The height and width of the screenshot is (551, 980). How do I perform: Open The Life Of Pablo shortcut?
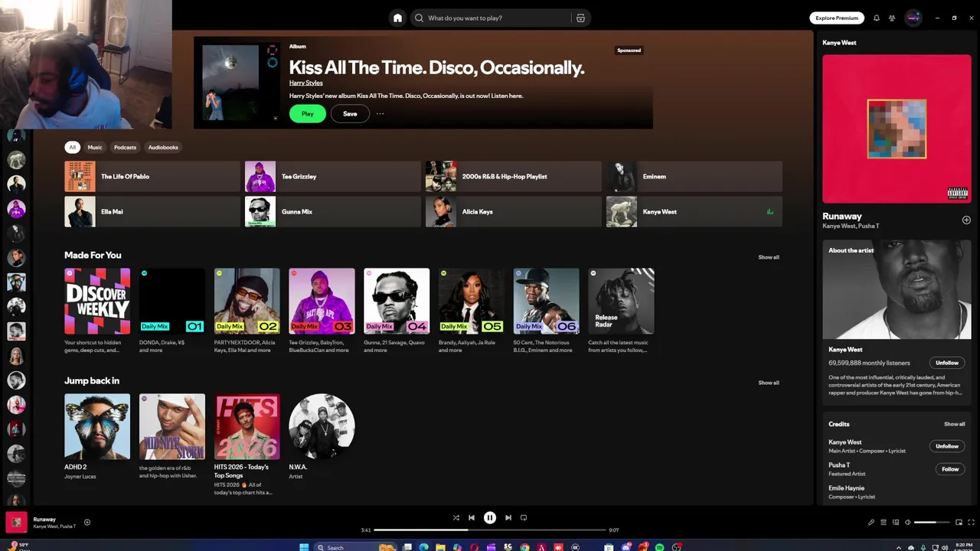coord(152,176)
